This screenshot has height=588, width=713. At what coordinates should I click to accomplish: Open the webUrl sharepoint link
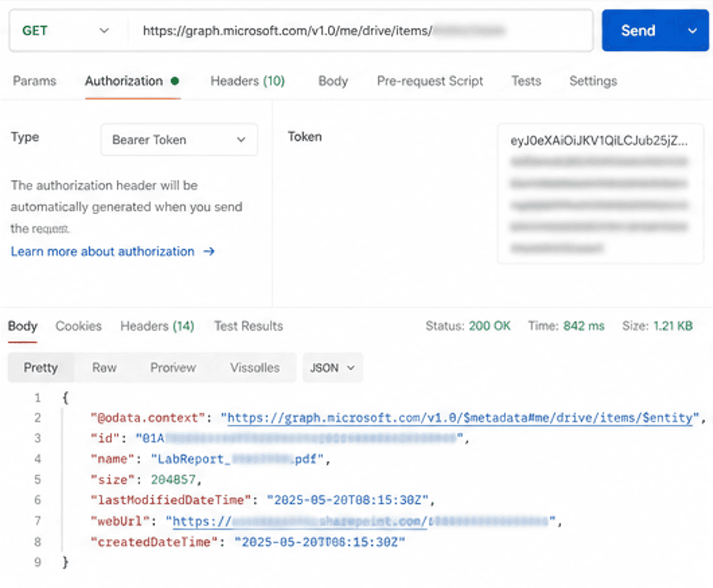click(x=360, y=521)
